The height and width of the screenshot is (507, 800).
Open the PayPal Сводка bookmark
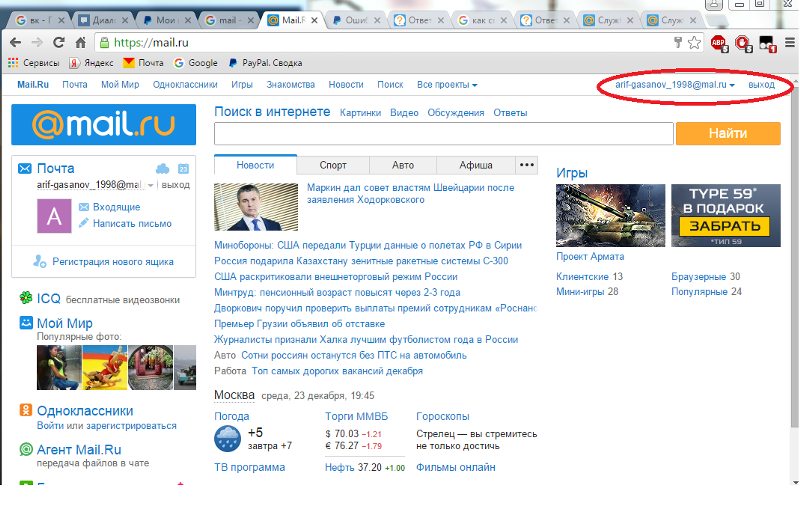pos(265,63)
